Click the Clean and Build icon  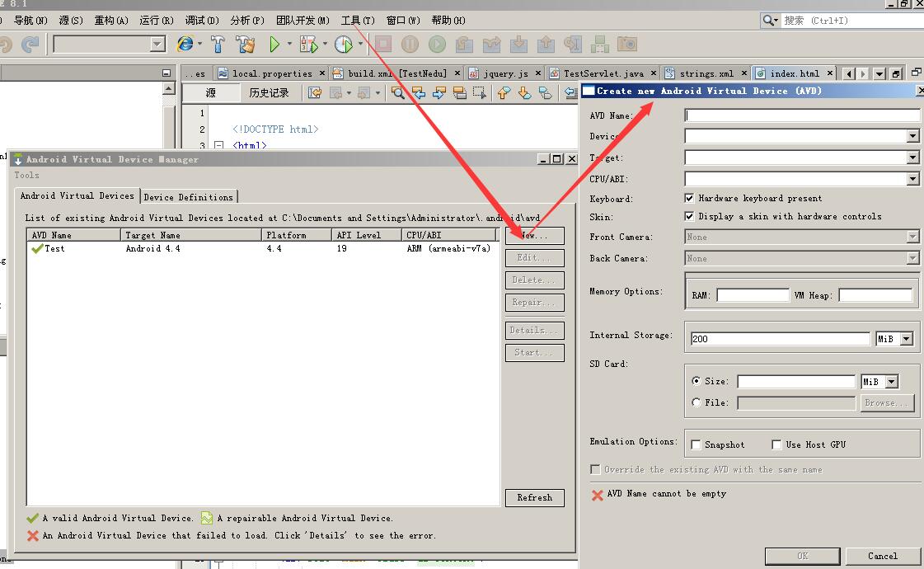coord(245,45)
